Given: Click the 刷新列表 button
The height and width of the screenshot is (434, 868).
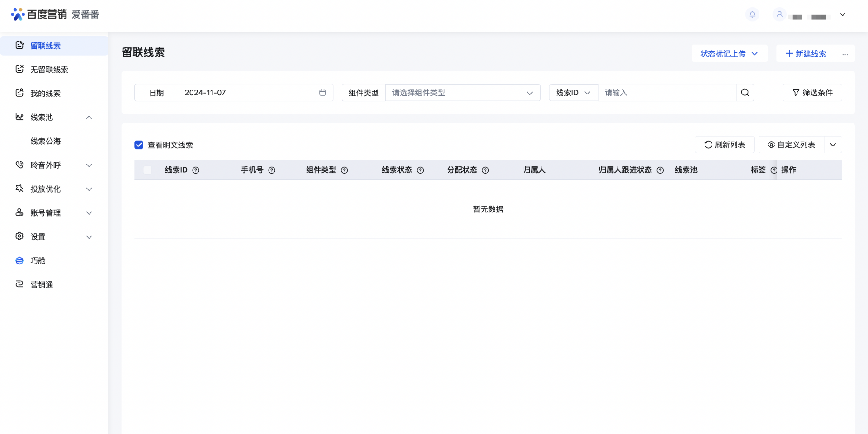Looking at the screenshot, I should [x=724, y=145].
